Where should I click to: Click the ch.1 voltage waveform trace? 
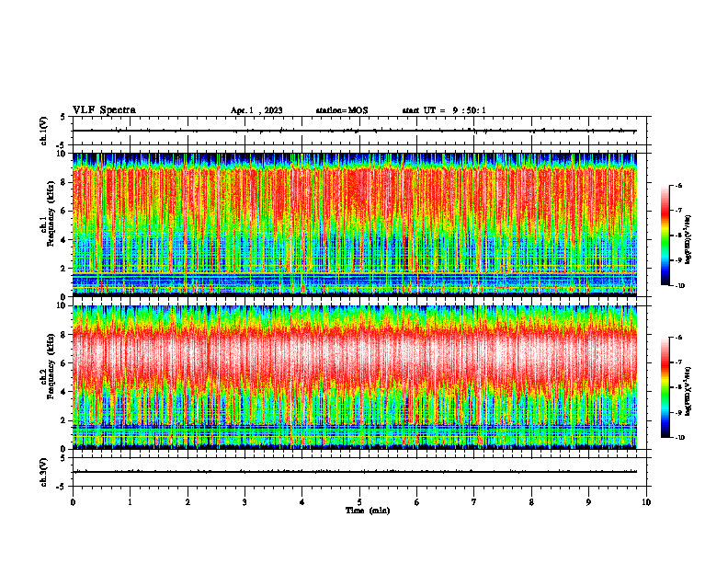[354, 131]
